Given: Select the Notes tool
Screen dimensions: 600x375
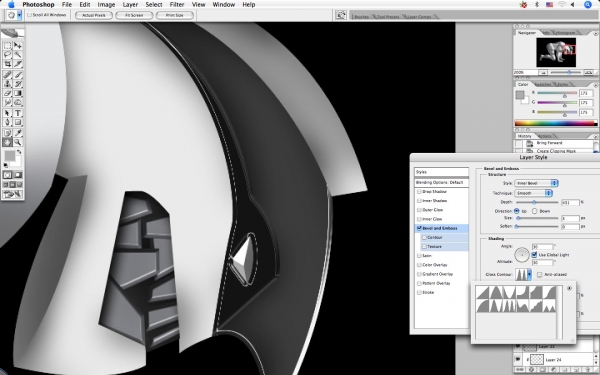Looking at the screenshot, I should click(7, 133).
